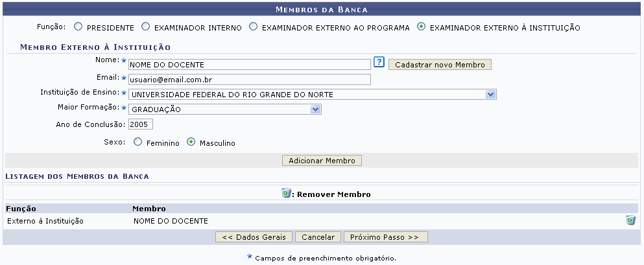Pick EXAMINADOR EXTERNO À INSTITUIÇÃO radio
644x265 pixels.
pos(422,28)
